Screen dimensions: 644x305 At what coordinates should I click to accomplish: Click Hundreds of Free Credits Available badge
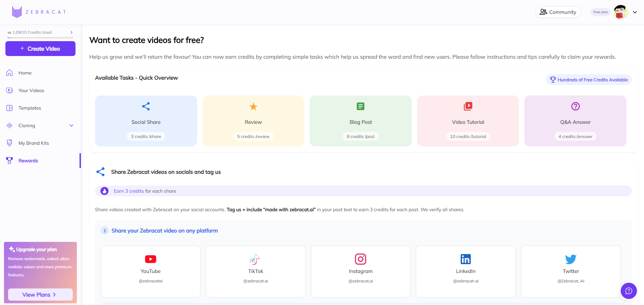pyautogui.click(x=589, y=80)
